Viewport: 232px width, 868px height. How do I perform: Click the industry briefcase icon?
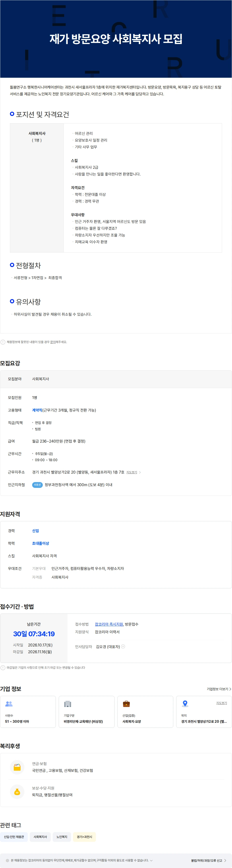click(126, 704)
